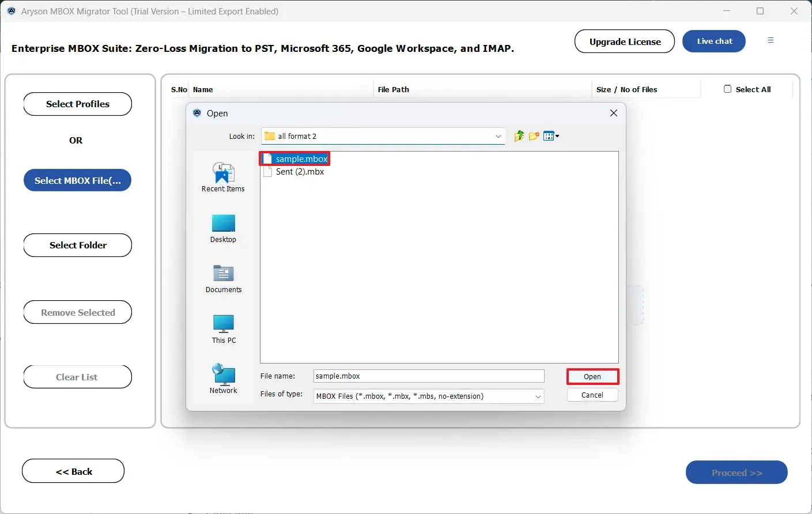
Task: Create a new folder icon
Action: point(534,136)
